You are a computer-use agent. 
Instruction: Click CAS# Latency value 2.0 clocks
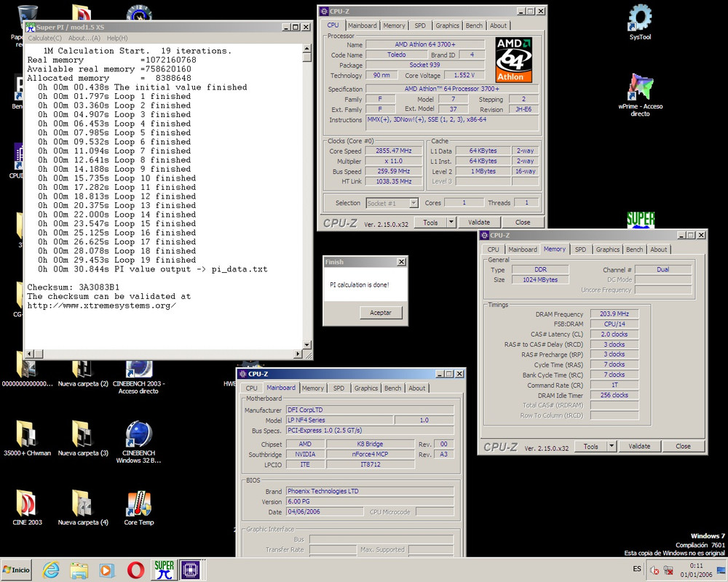[x=614, y=335]
